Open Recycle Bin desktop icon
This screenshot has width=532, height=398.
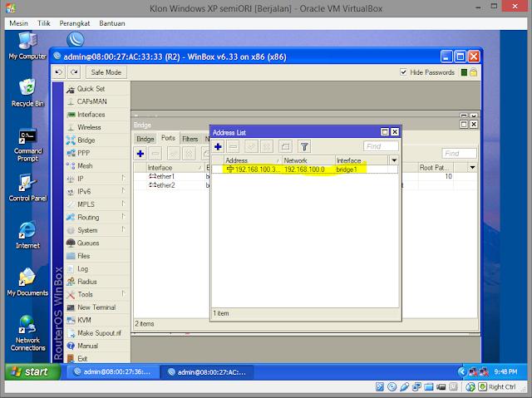(x=27, y=93)
